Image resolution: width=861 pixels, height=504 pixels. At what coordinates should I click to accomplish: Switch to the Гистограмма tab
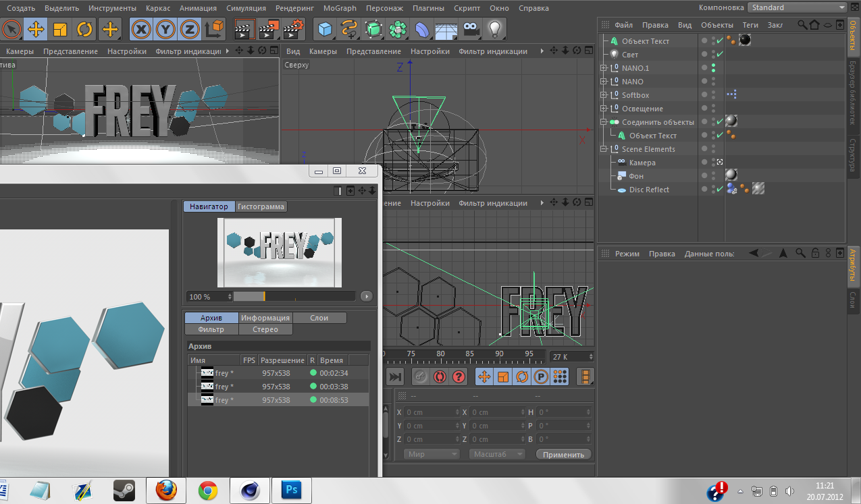(261, 206)
